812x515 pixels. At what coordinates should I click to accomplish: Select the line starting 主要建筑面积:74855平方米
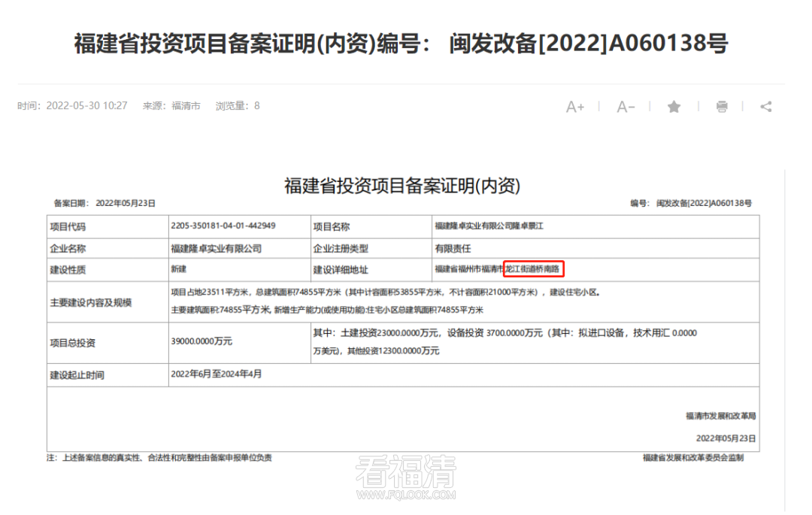click(327, 310)
